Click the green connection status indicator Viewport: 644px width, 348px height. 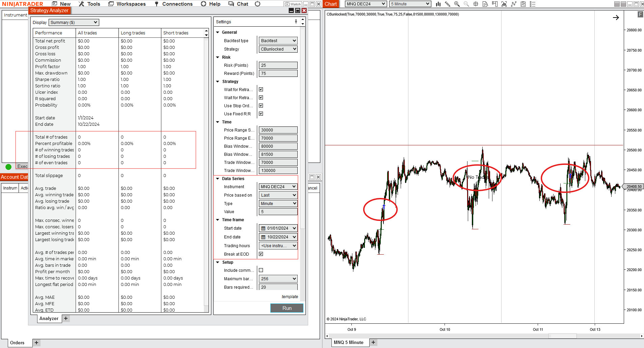coord(9,167)
